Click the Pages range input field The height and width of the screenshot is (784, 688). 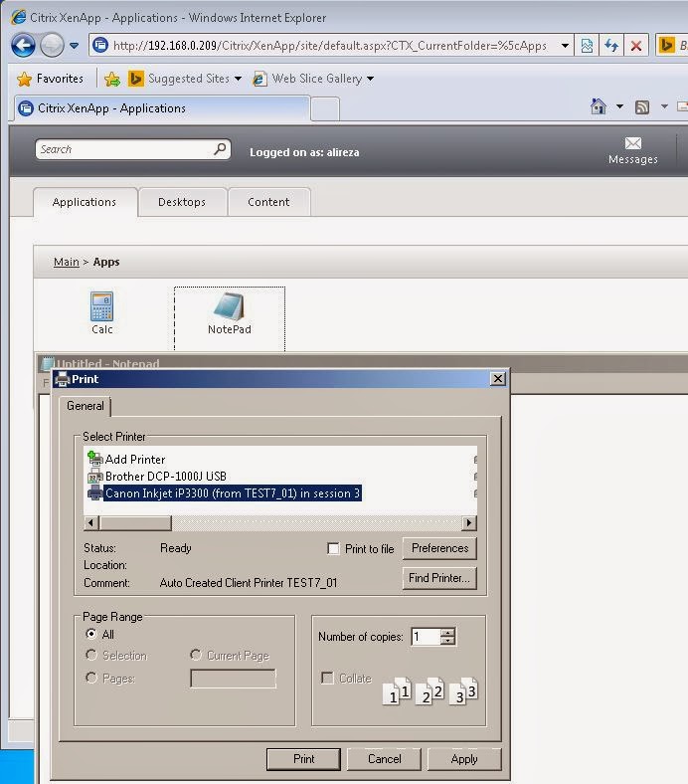click(x=233, y=679)
